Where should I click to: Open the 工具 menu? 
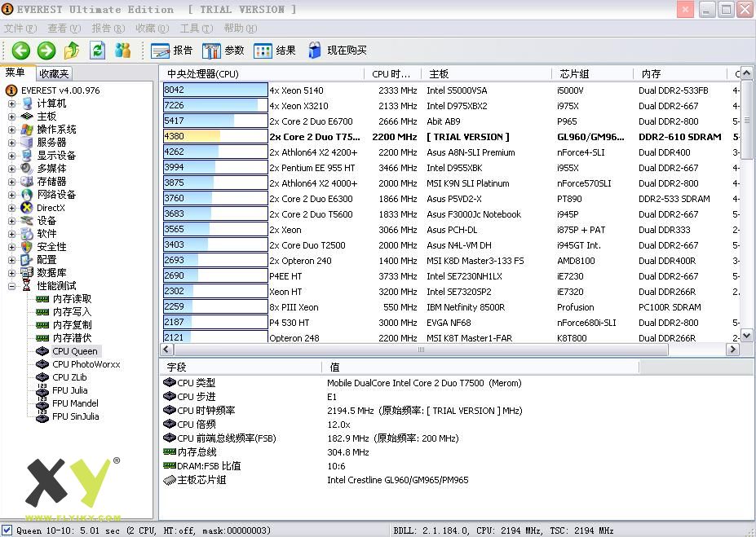[x=197, y=29]
